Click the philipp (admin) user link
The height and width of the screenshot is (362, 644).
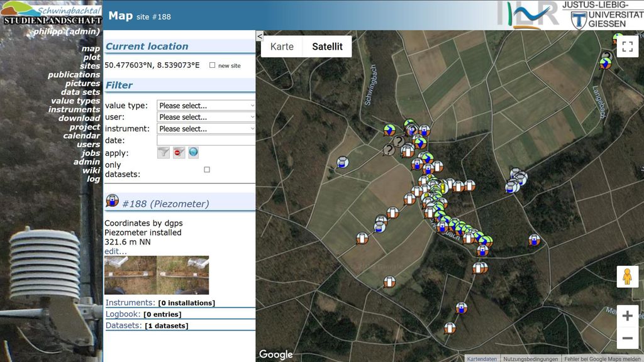pyautogui.click(x=67, y=31)
